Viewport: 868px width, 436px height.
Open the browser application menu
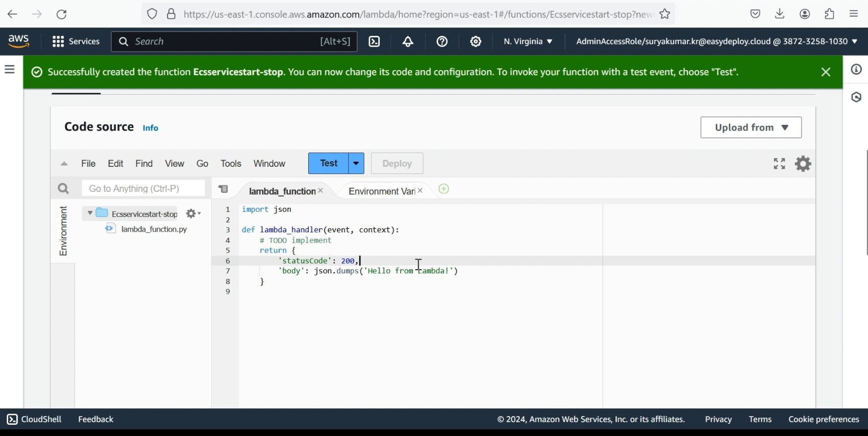pos(854,14)
